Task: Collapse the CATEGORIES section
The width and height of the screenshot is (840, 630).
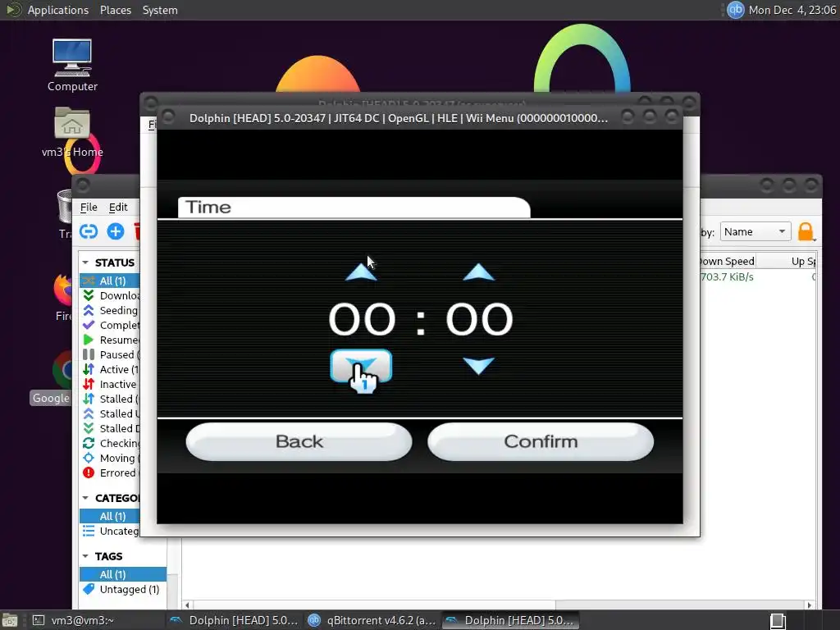Action: tap(85, 498)
